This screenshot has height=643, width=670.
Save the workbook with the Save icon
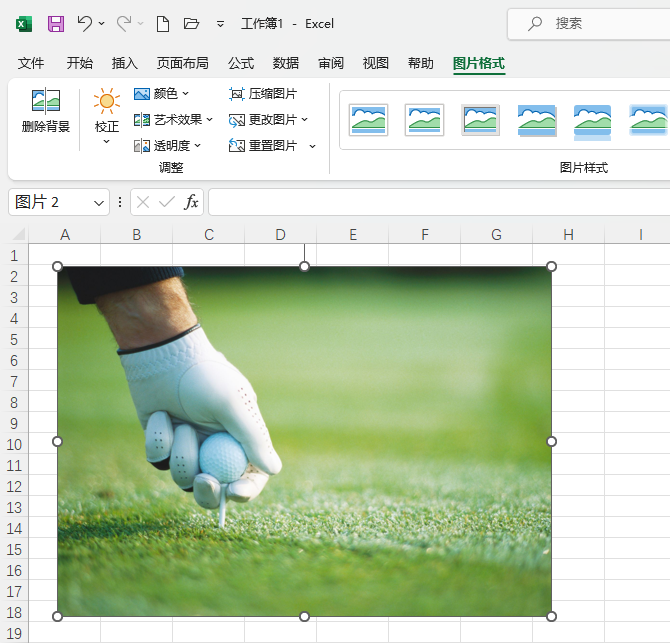point(56,23)
